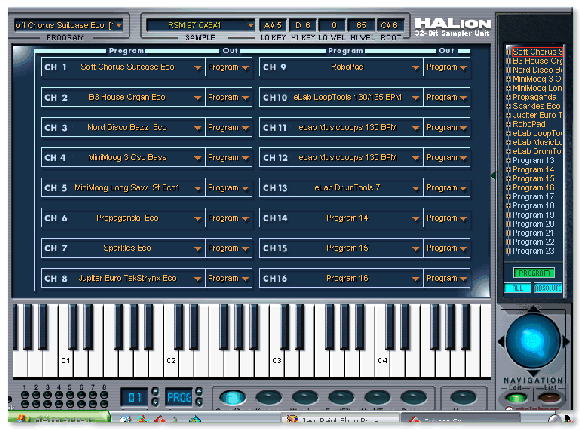
Task: Toggle the green PROGRAM button under the list
Action: pos(534,273)
